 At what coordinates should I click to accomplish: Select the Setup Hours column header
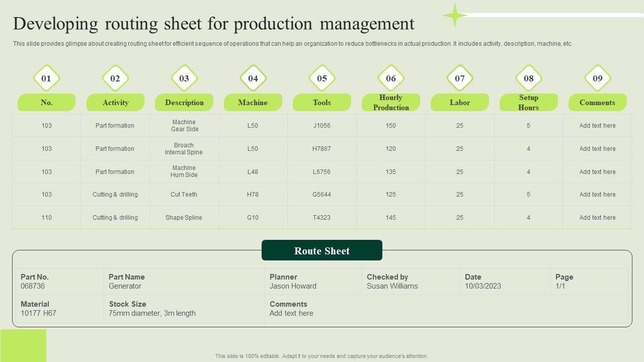[528, 103]
